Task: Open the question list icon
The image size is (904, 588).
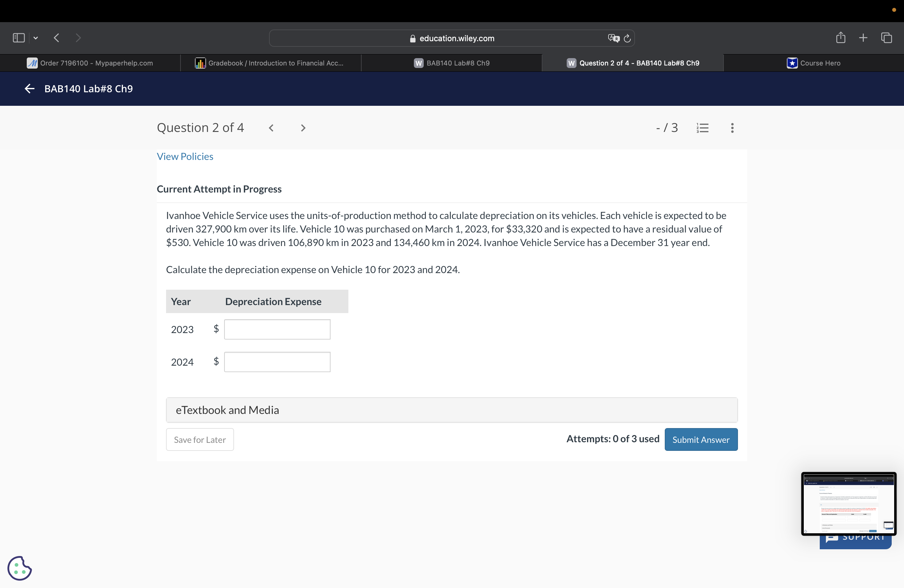Action: pyautogui.click(x=702, y=128)
